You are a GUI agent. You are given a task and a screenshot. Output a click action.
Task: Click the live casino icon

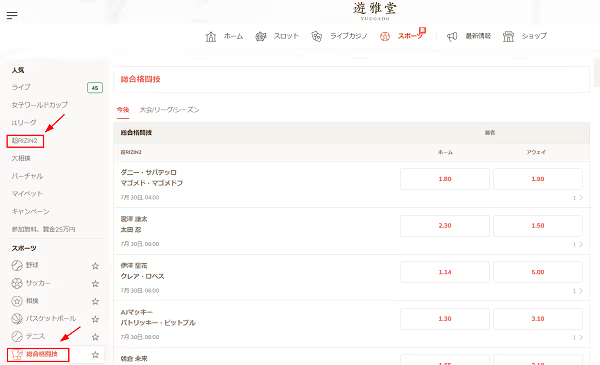(316, 36)
